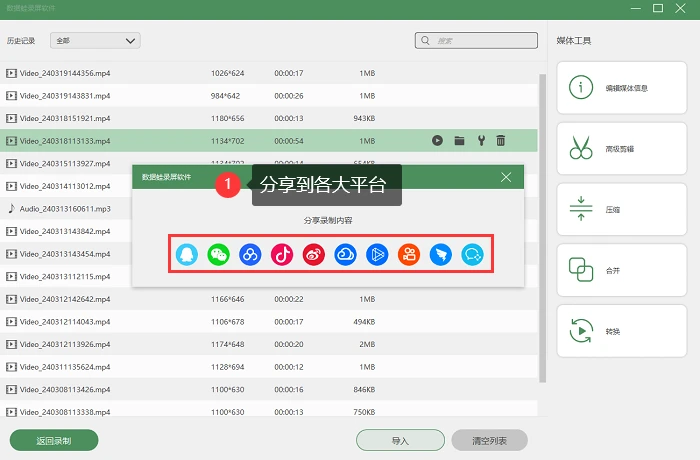Click the 返回录制 button

click(x=54, y=440)
